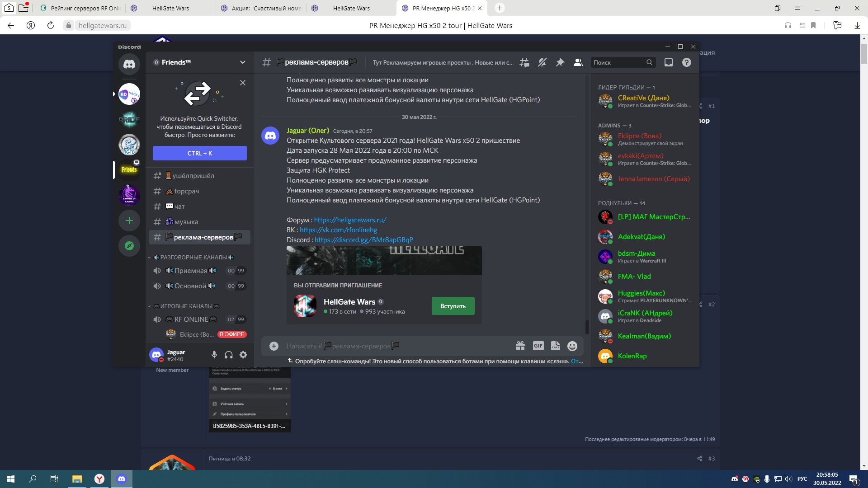Screen dimensions: 868x488
Task: Reload the browser page
Action: (x=51, y=25)
